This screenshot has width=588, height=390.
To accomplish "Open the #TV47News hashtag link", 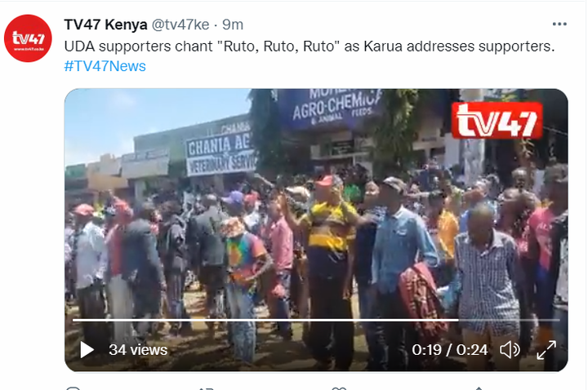I will click(105, 66).
